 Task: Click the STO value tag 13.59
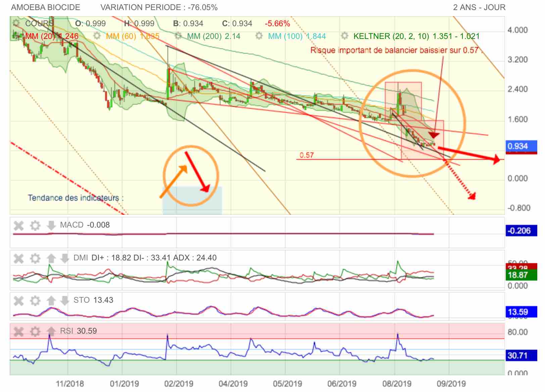522,312
